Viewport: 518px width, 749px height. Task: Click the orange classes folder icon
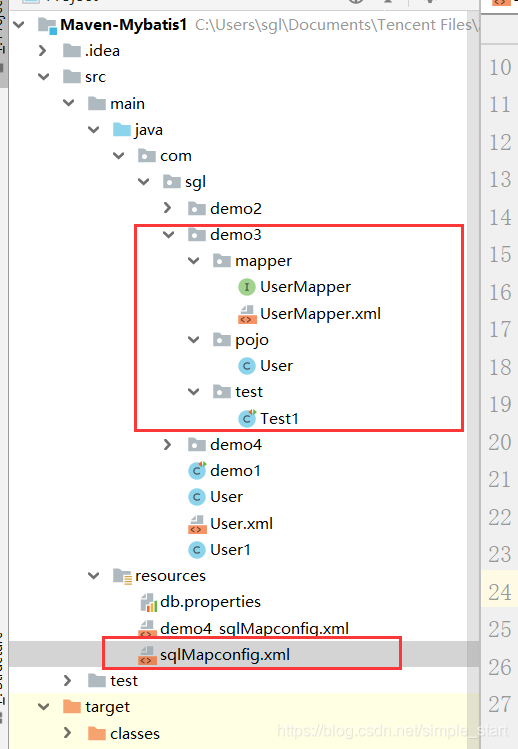[97, 733]
